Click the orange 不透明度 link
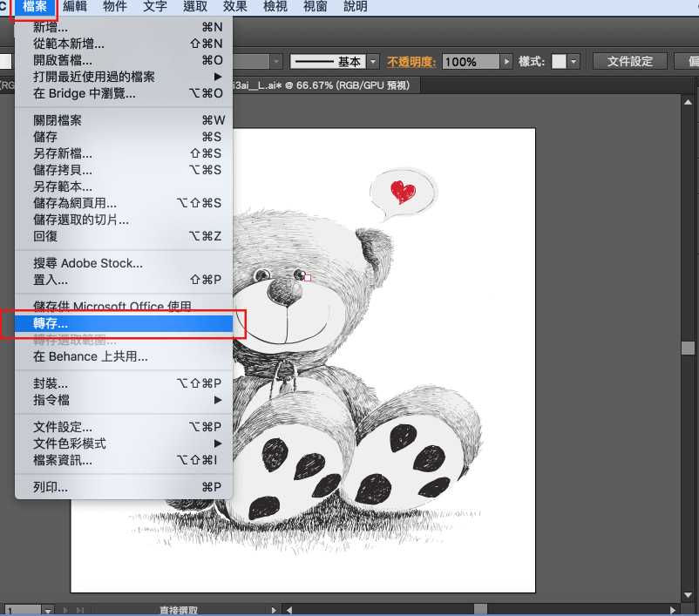 [412, 62]
